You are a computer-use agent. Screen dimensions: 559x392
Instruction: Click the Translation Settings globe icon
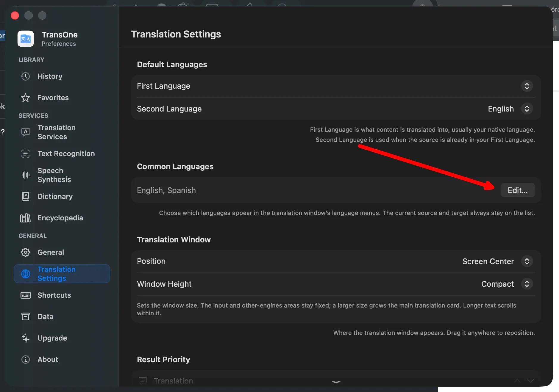coord(26,274)
